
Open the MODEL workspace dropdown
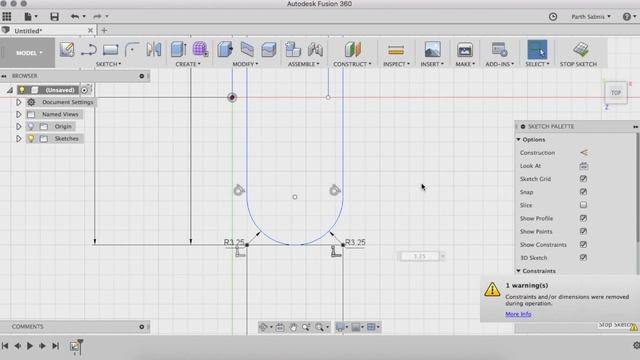[29, 53]
